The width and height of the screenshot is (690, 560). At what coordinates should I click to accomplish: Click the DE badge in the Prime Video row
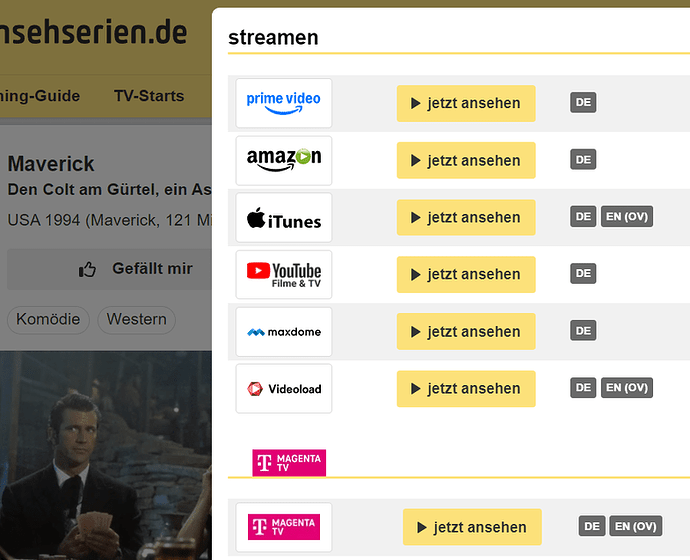(x=583, y=102)
